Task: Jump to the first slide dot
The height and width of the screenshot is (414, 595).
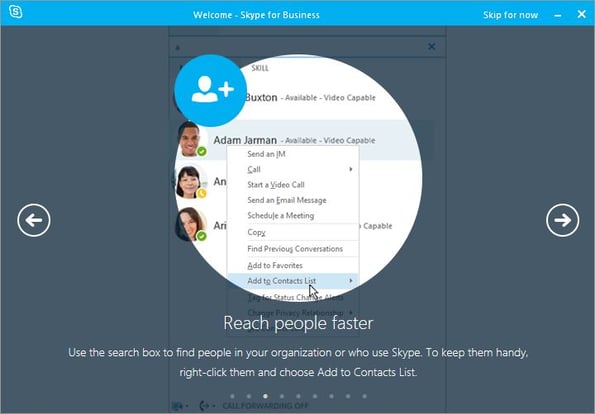Action: pyautogui.click(x=232, y=396)
